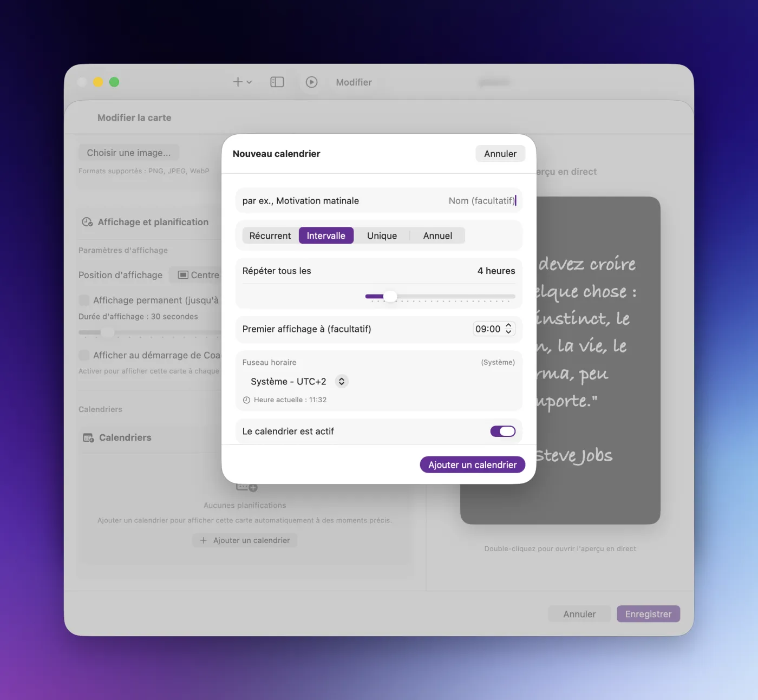Click the 4 heures value text
This screenshot has height=700, width=758.
pyautogui.click(x=496, y=271)
